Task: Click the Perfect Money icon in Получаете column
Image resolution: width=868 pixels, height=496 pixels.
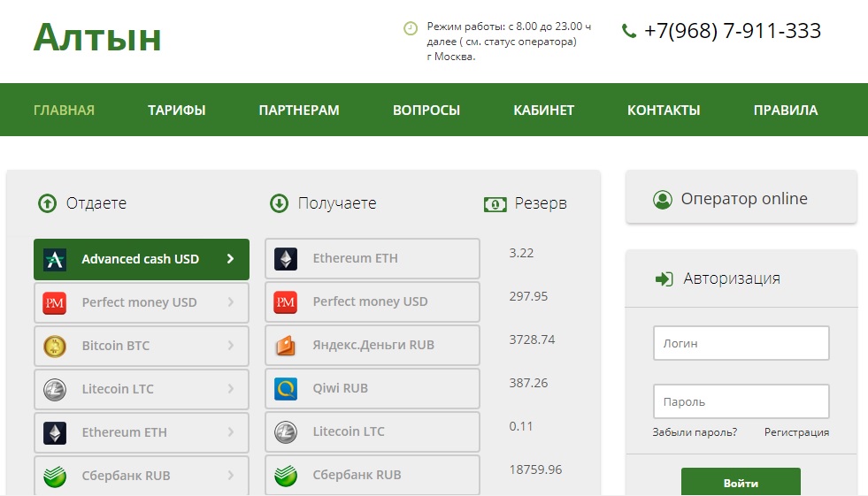Action: click(x=286, y=301)
